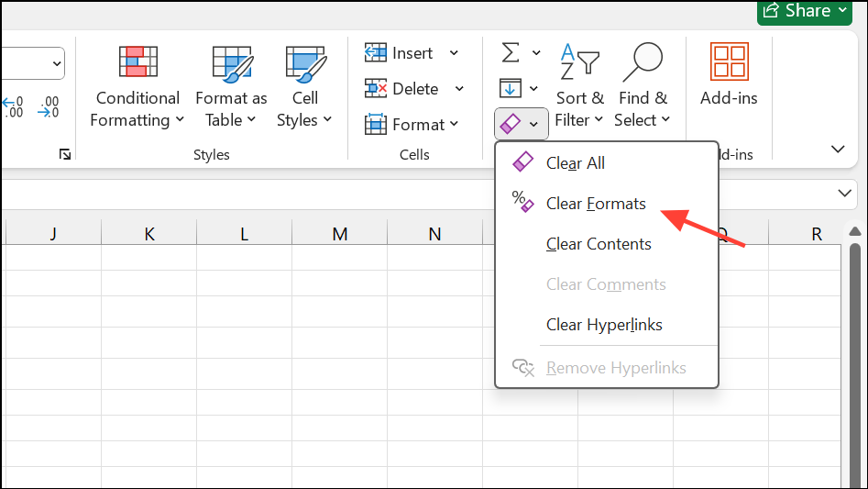
Task: Collapse the ribbon with chevron
Action: (837, 149)
